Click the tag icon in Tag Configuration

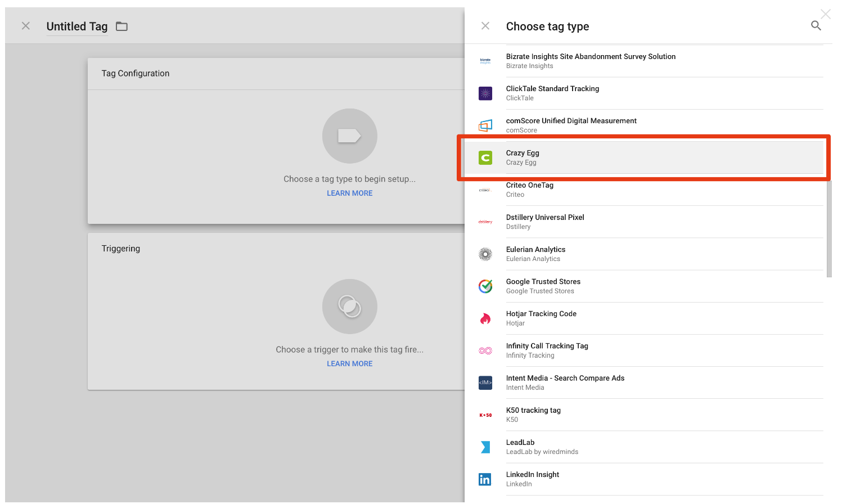350,136
